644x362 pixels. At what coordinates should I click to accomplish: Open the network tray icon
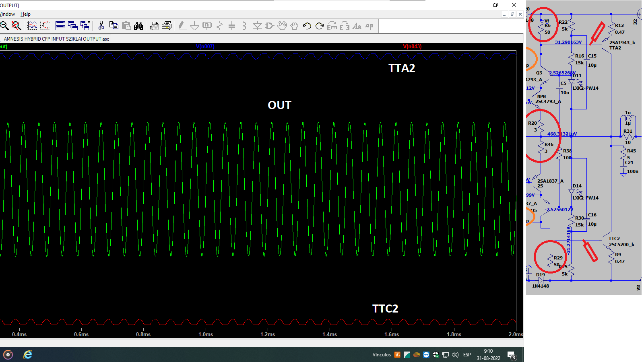[446, 355]
